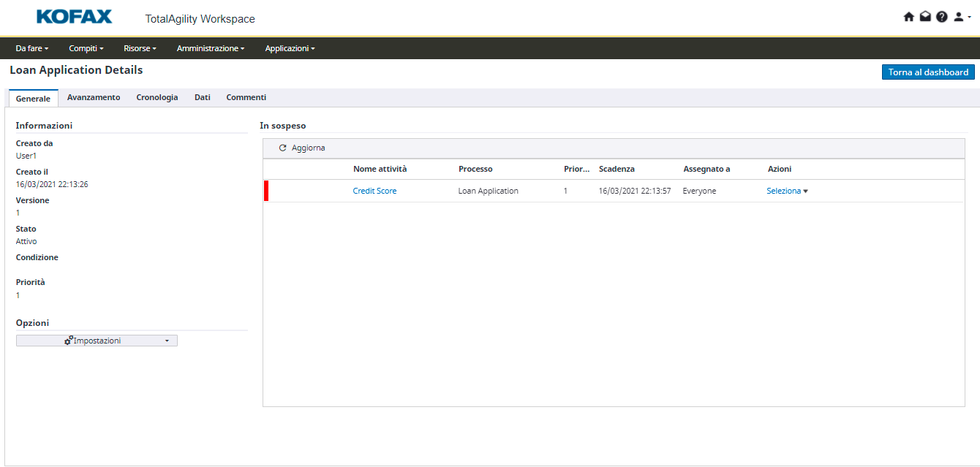Screen dimensions: 980x467
Task: Click the help question mark icon
Action: pos(941,17)
